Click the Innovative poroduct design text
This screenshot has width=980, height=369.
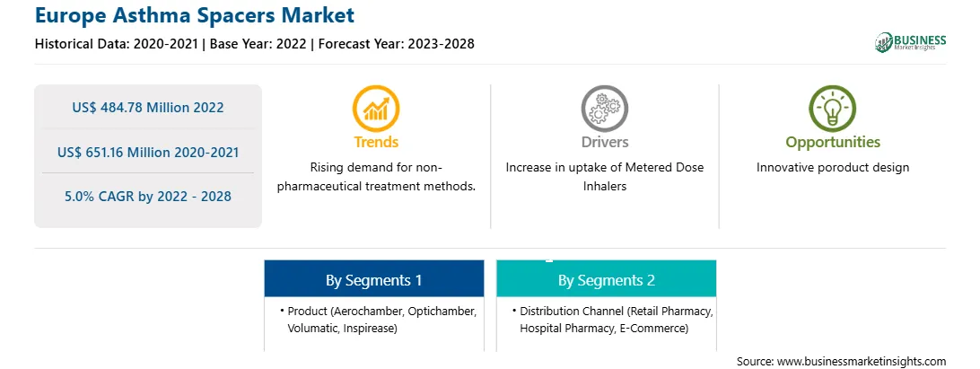833,168
